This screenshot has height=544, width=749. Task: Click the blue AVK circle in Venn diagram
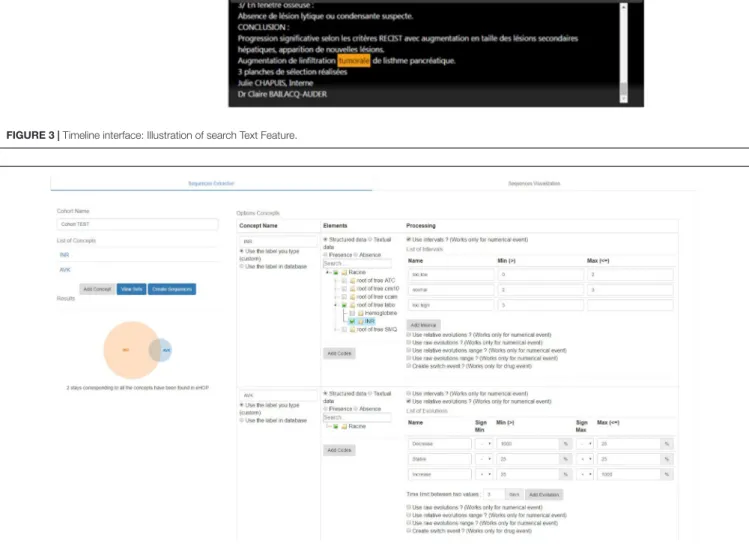pos(165,350)
